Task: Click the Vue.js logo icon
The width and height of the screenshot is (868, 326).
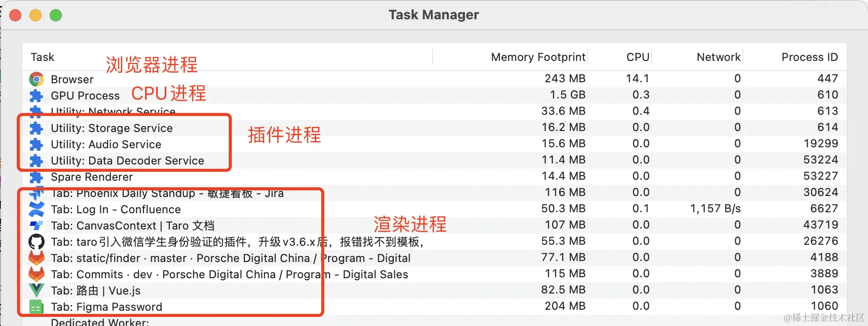Action: coord(36,290)
